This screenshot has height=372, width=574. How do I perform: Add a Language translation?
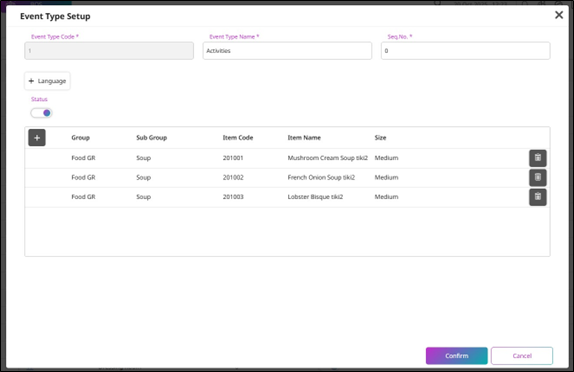[x=47, y=81]
